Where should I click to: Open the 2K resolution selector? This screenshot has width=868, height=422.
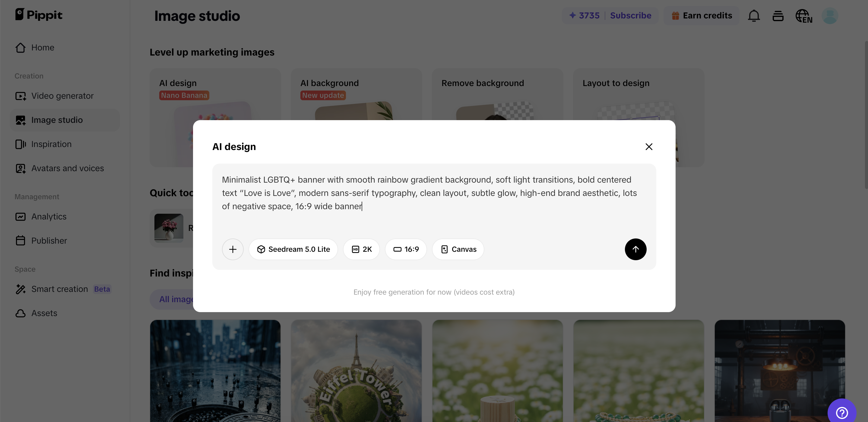361,249
